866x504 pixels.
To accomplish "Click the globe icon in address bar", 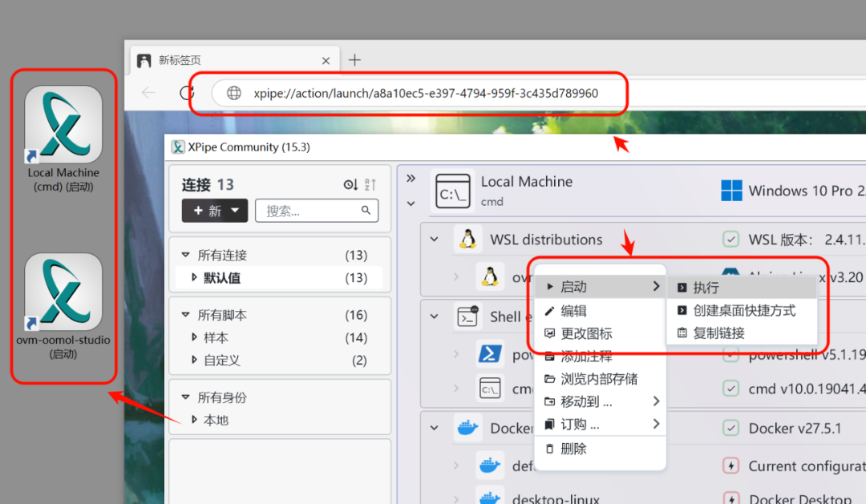I will click(234, 93).
